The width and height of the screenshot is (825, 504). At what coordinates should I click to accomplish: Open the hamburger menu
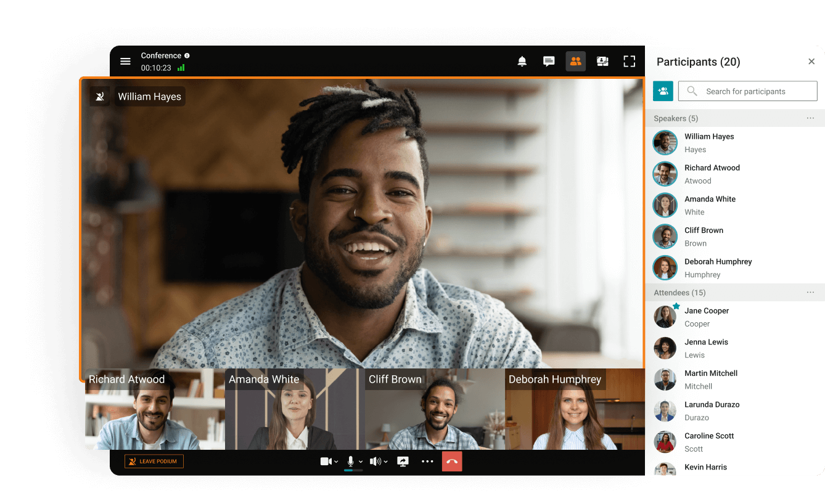click(x=125, y=62)
